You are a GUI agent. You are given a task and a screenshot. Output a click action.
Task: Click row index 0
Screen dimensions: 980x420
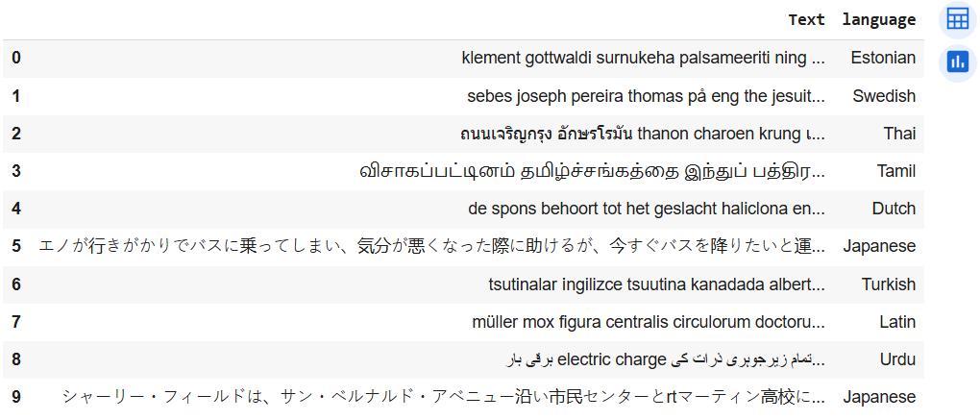tap(15, 58)
